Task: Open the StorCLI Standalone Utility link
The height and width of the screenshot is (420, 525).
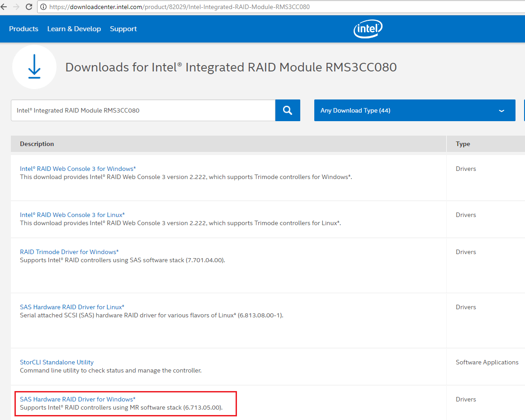Action: pyautogui.click(x=57, y=362)
